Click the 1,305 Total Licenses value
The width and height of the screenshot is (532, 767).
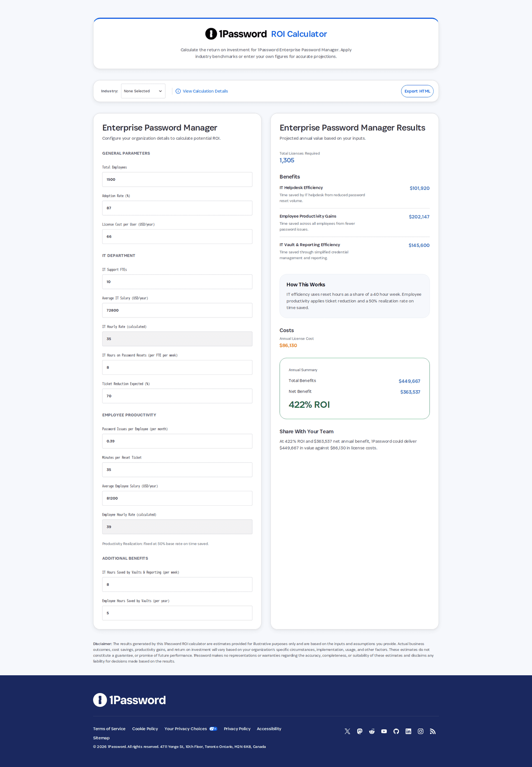[x=287, y=160]
